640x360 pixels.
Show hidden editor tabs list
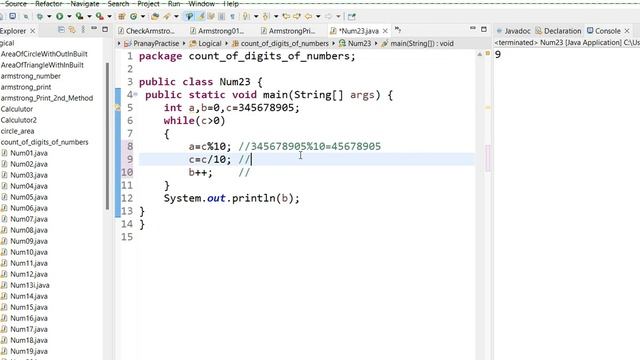pos(398,30)
